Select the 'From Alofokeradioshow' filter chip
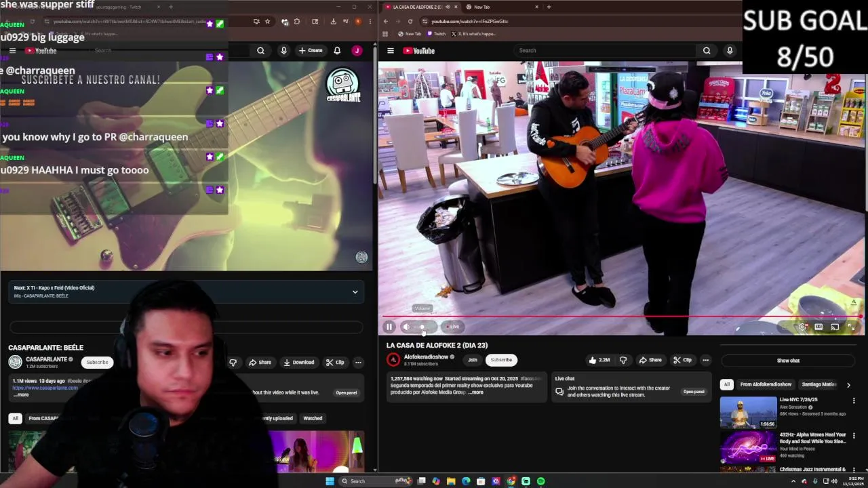 (766, 384)
